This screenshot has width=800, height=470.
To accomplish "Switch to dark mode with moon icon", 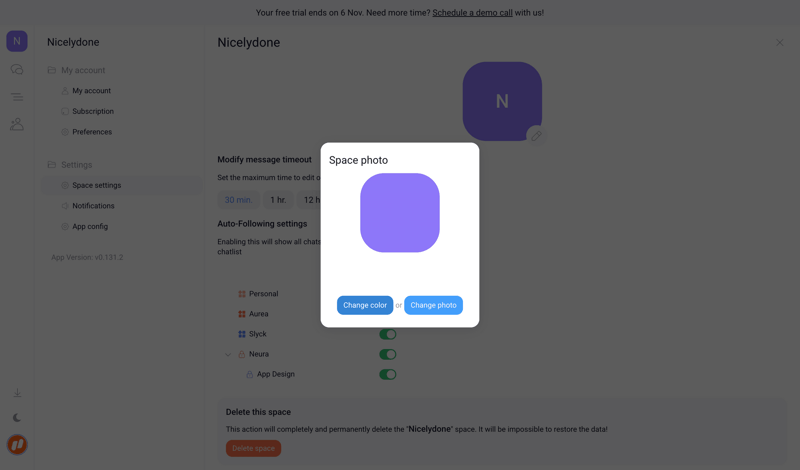I will [x=17, y=418].
